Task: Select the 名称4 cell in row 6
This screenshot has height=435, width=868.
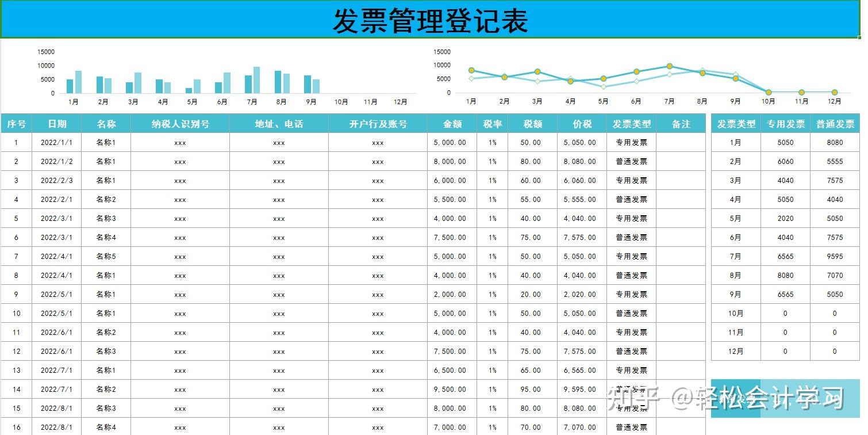Action: coord(106,238)
